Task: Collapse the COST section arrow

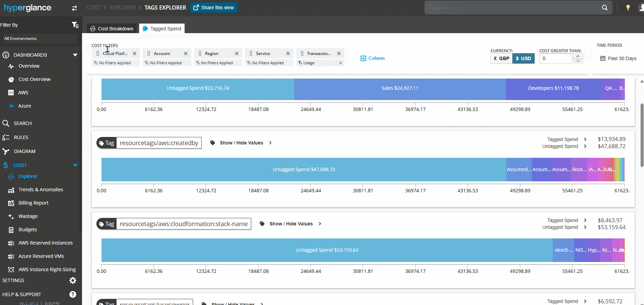Action: coord(75,165)
